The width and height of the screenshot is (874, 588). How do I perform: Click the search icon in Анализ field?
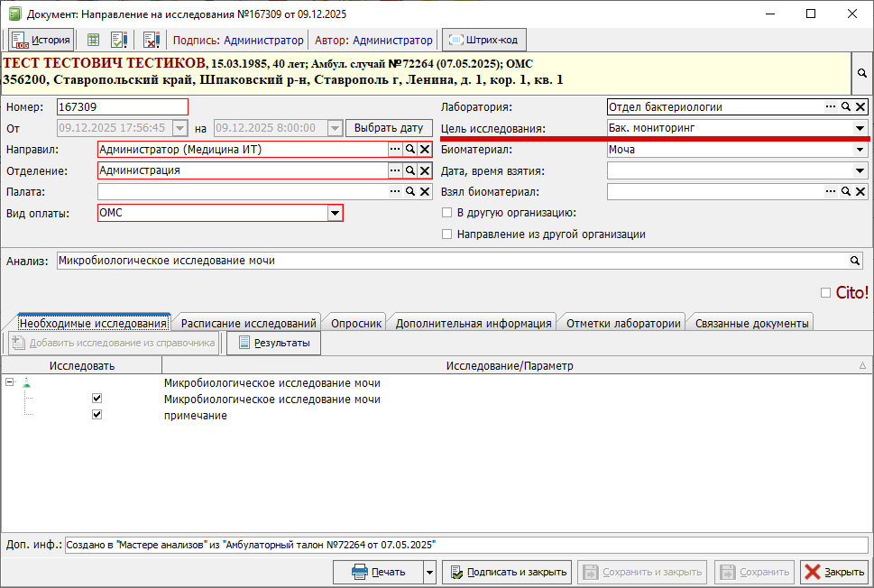click(x=855, y=261)
